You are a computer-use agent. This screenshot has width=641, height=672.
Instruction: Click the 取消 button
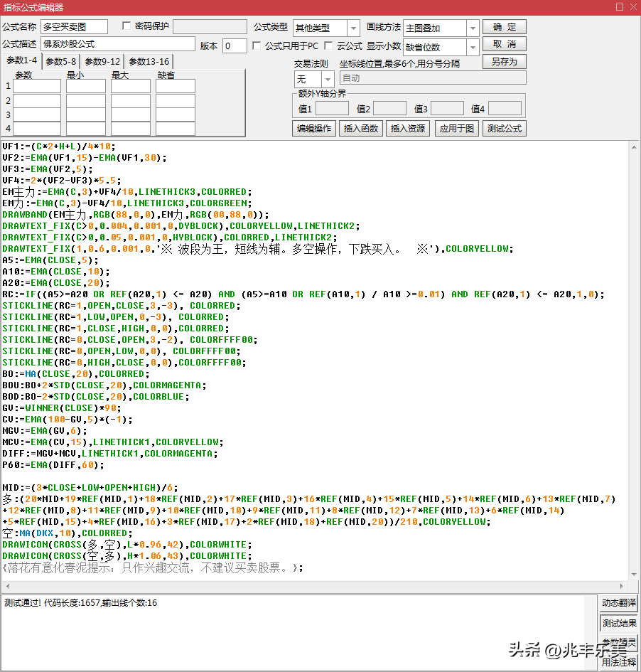(x=505, y=43)
